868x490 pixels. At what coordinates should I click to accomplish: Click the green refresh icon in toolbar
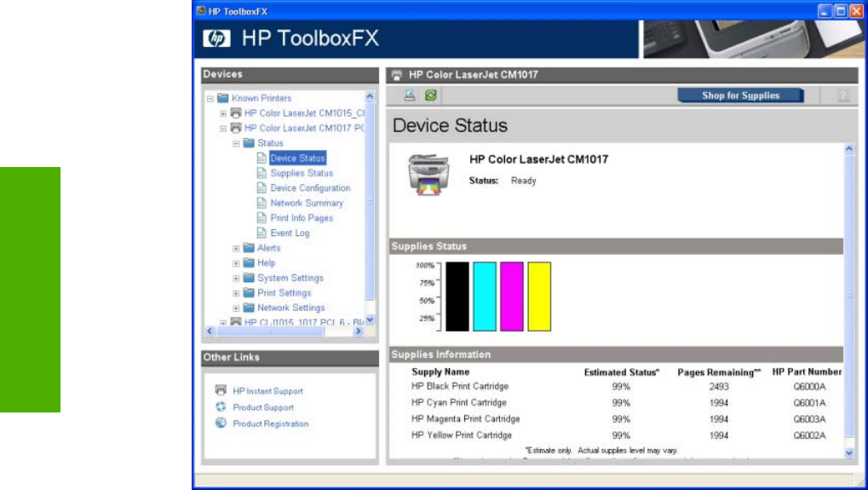pyautogui.click(x=431, y=96)
